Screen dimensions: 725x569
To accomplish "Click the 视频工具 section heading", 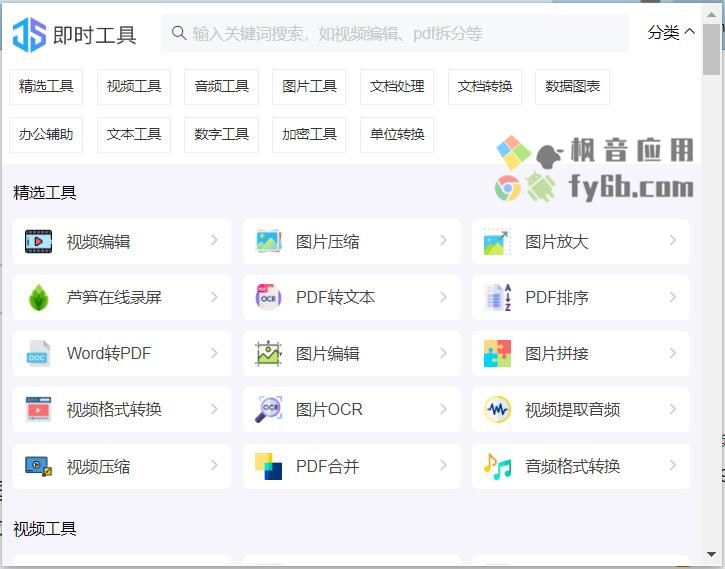I will pos(45,529).
